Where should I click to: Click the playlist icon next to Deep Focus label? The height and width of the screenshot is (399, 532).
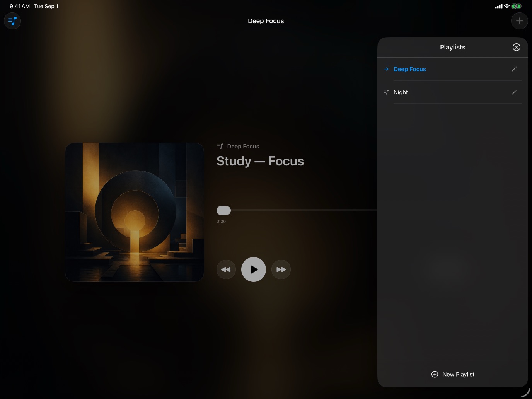tap(220, 146)
